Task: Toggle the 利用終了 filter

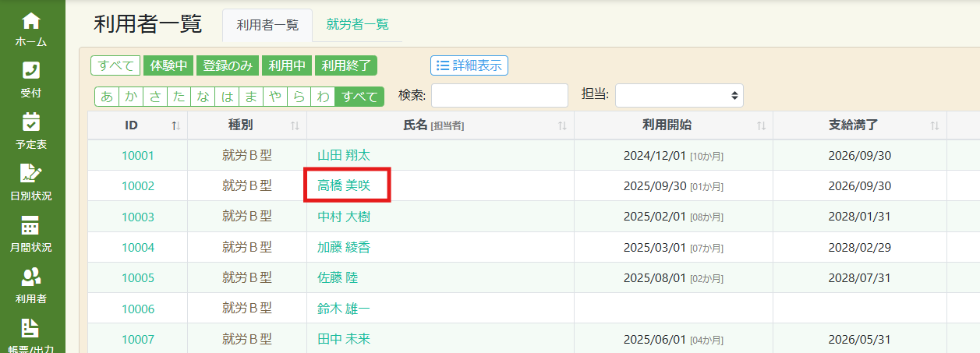Action: point(346,65)
